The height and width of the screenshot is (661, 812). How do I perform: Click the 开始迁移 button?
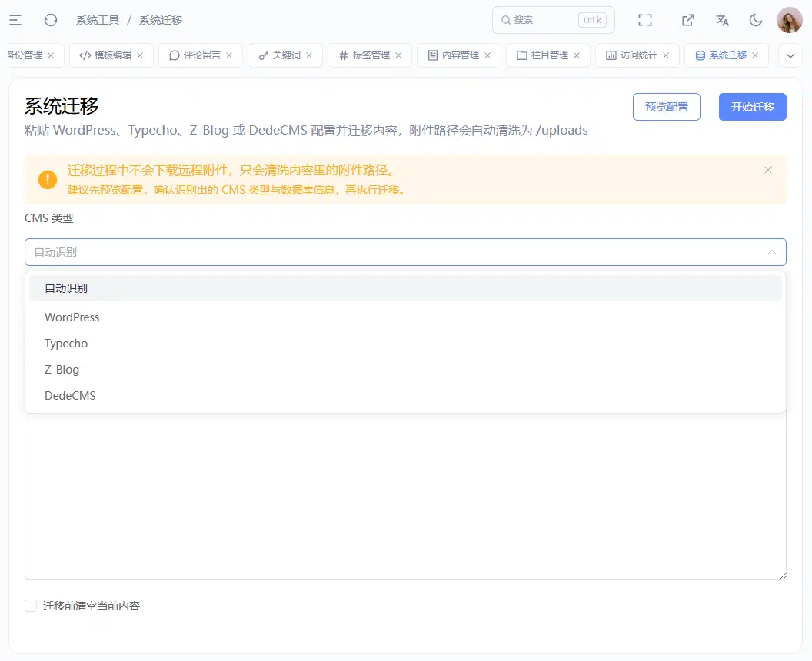(753, 107)
